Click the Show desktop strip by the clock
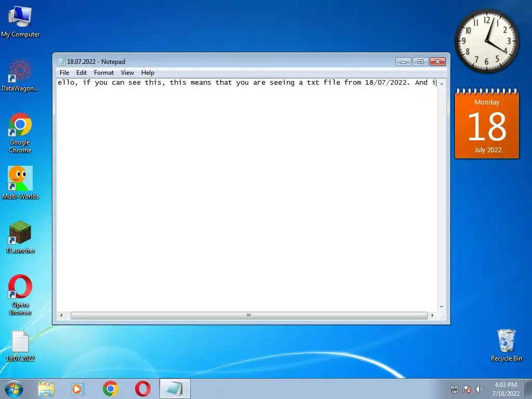The image size is (532, 399). [x=528, y=389]
